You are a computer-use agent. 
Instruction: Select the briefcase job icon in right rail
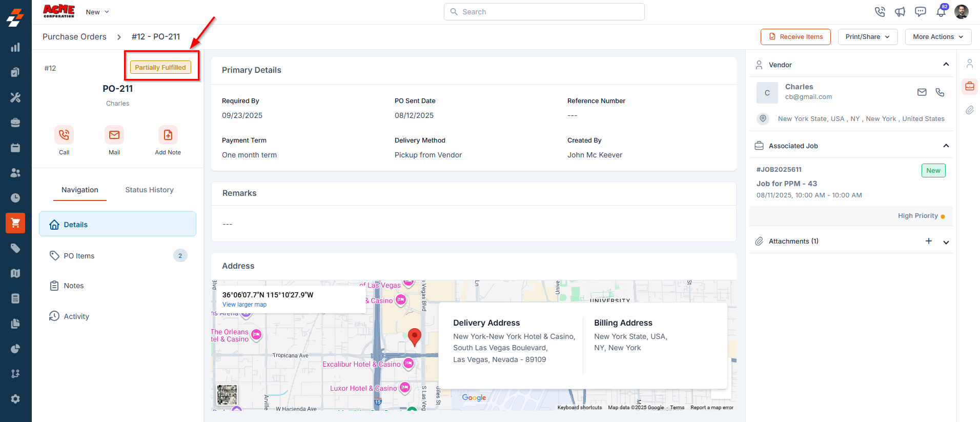(970, 87)
